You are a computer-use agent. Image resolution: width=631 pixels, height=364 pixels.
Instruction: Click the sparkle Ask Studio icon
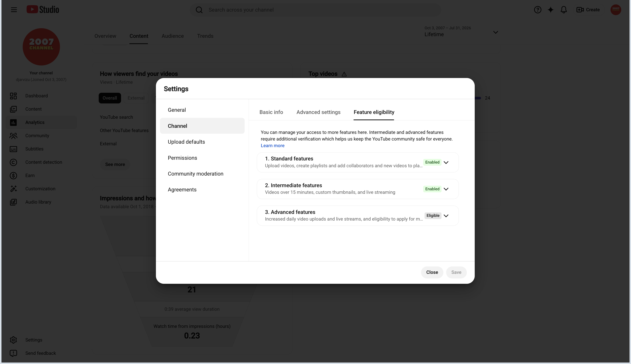click(551, 10)
